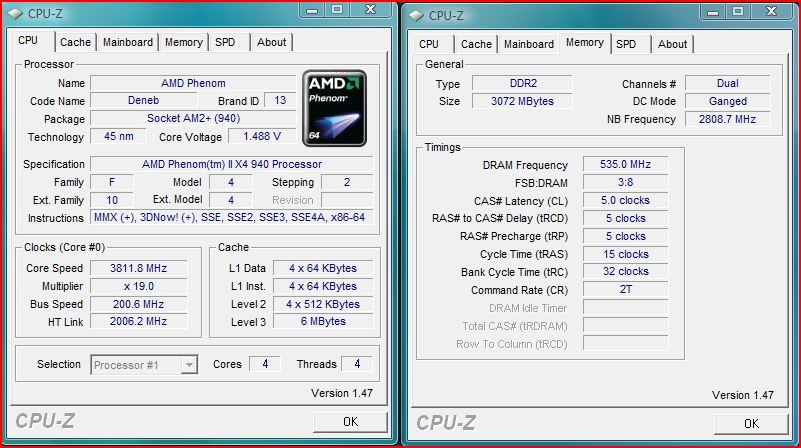Click the Cycle Time value 15 clocks
The height and width of the screenshot is (448, 801).
pyautogui.click(x=625, y=254)
